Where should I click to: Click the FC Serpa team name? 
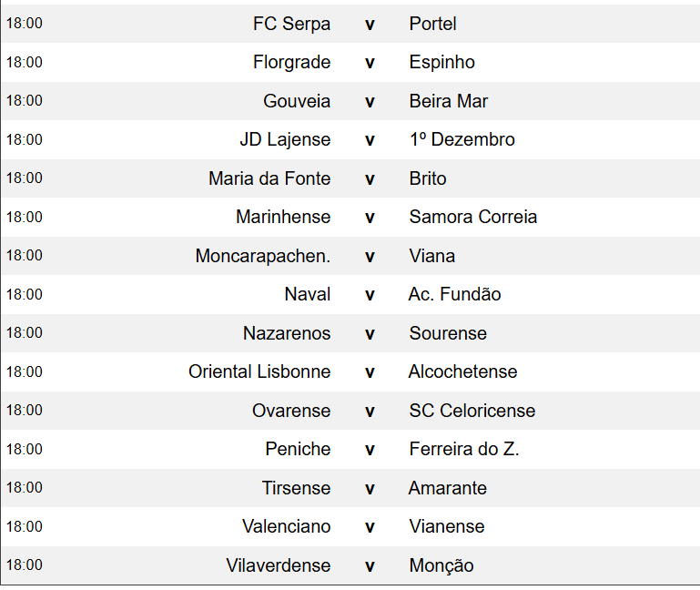pyautogui.click(x=291, y=24)
